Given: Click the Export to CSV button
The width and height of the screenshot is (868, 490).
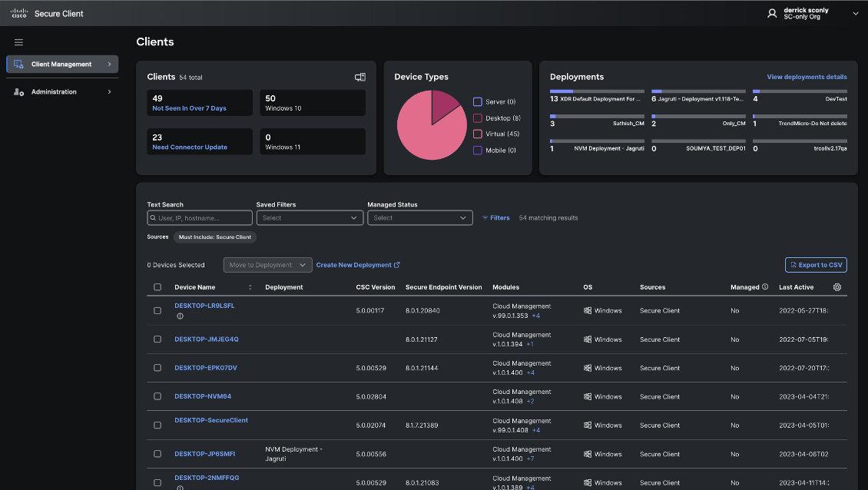Looking at the screenshot, I should (816, 265).
